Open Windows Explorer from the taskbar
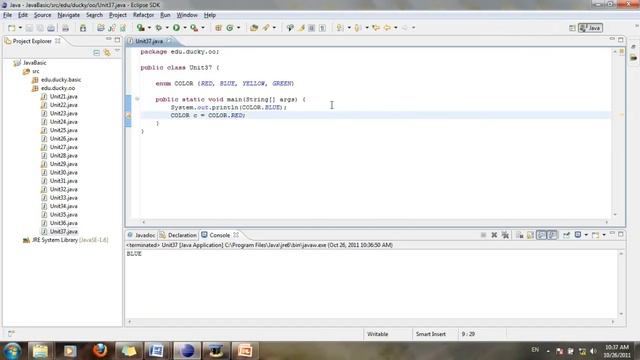 pyautogui.click(x=40, y=351)
